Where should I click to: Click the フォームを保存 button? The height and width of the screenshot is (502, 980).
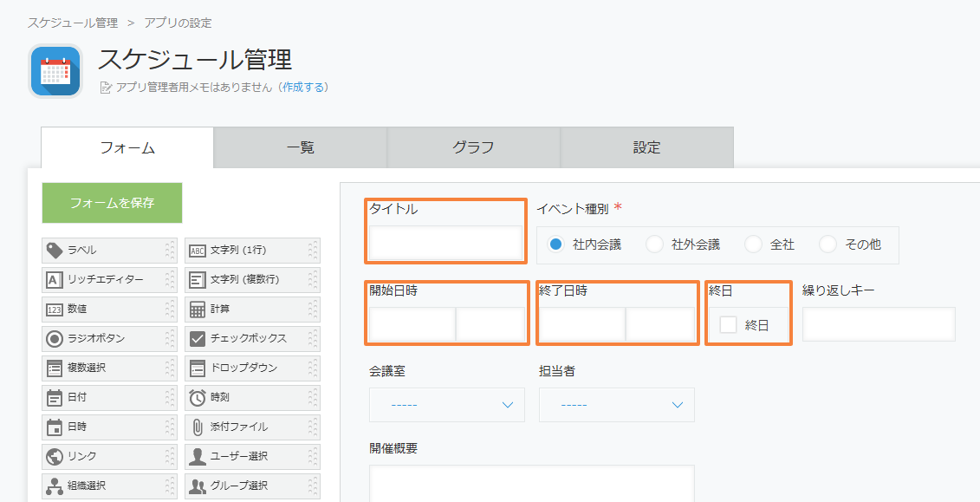pyautogui.click(x=112, y=203)
